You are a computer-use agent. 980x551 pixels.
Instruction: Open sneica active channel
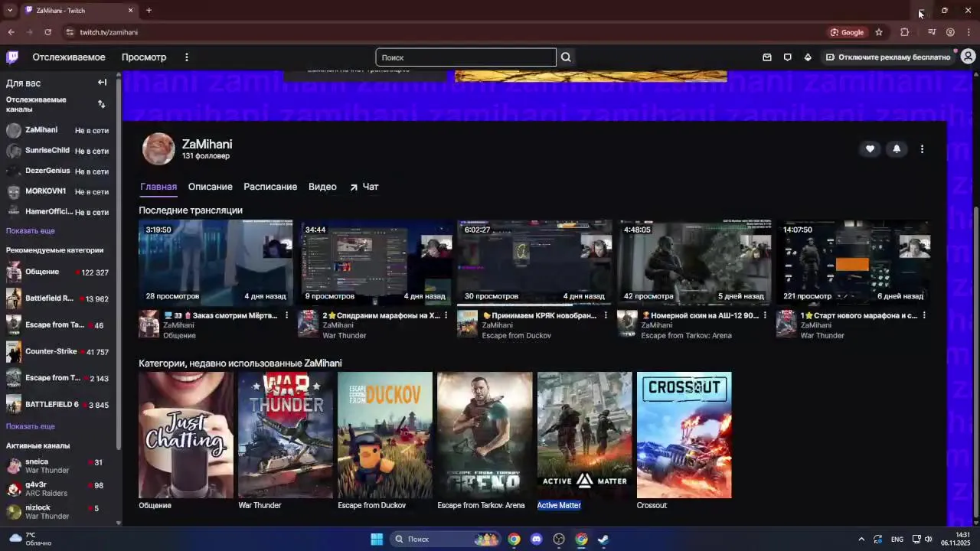tap(57, 466)
